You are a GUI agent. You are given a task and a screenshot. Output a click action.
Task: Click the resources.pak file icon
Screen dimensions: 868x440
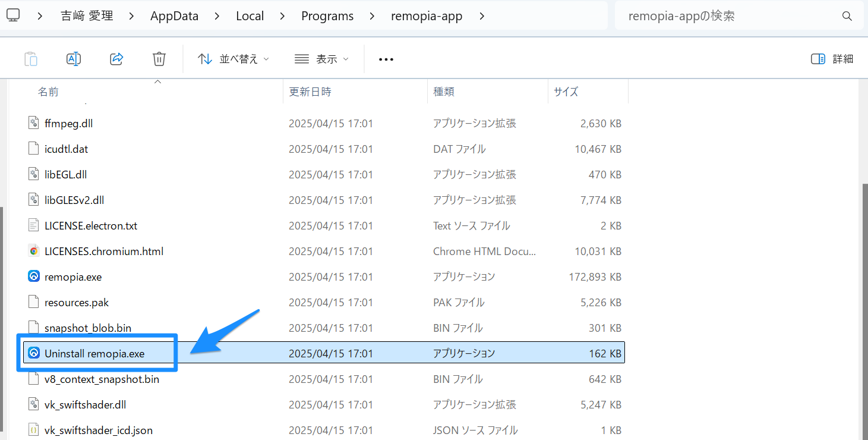[34, 303]
